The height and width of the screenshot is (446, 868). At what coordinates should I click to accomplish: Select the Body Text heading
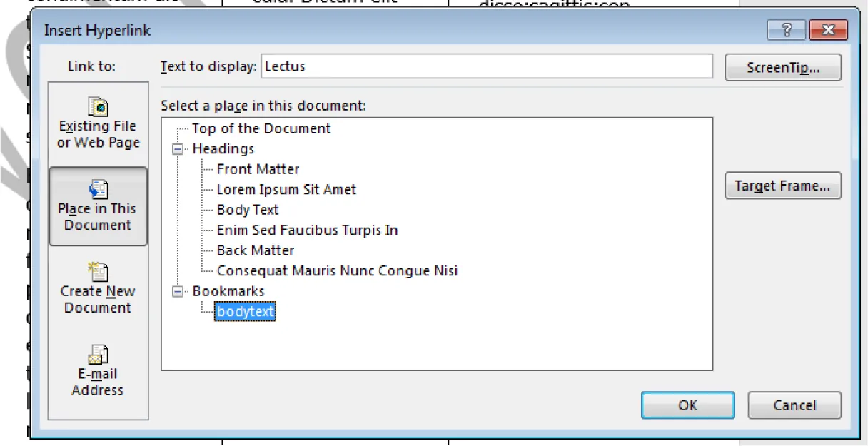click(247, 210)
